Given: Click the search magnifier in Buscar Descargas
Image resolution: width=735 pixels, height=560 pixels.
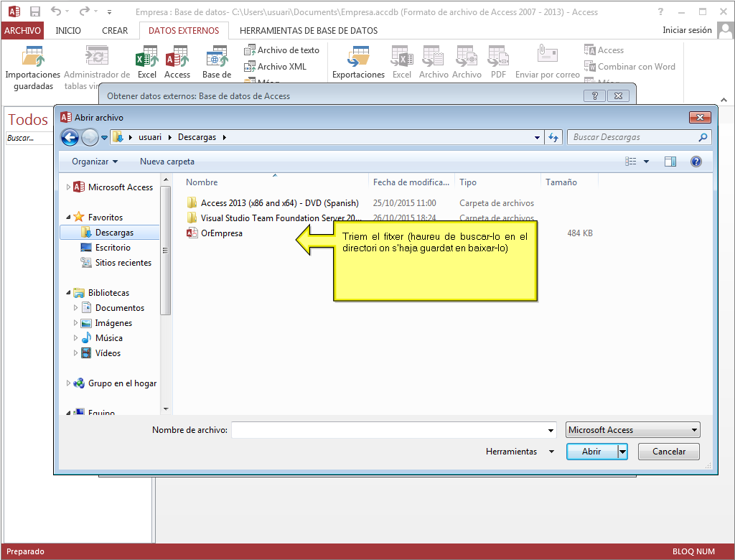Looking at the screenshot, I should click(x=703, y=137).
